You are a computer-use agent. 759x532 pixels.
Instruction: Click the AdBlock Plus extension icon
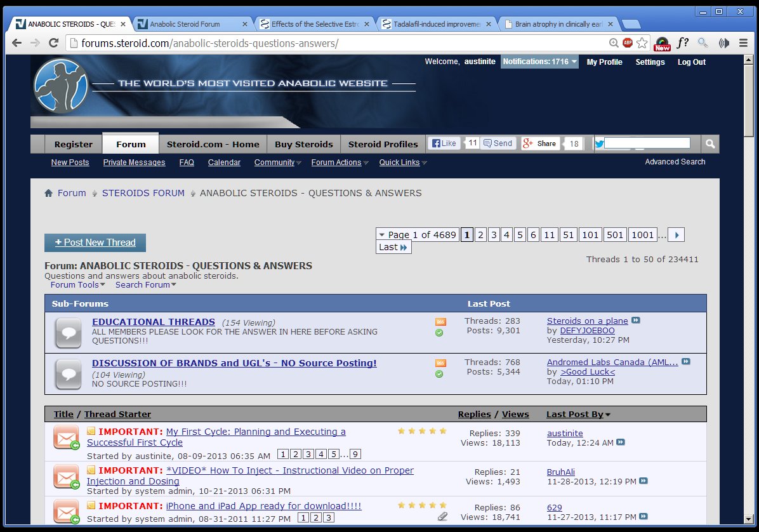[x=628, y=43]
